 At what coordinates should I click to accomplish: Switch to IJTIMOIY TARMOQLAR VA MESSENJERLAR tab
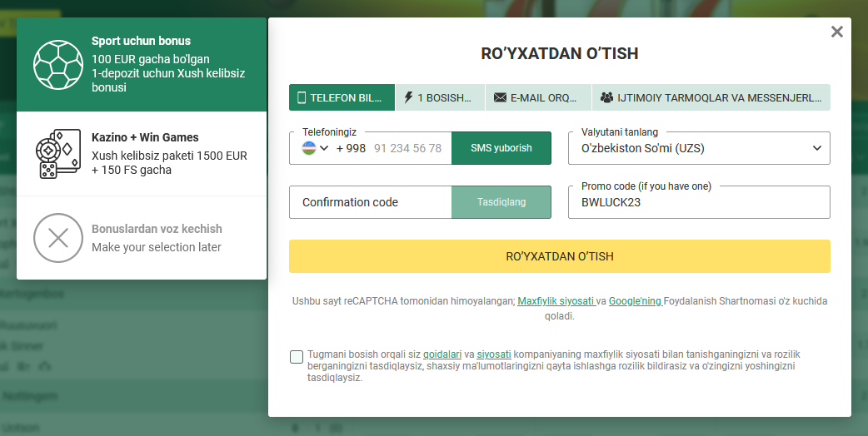click(711, 98)
